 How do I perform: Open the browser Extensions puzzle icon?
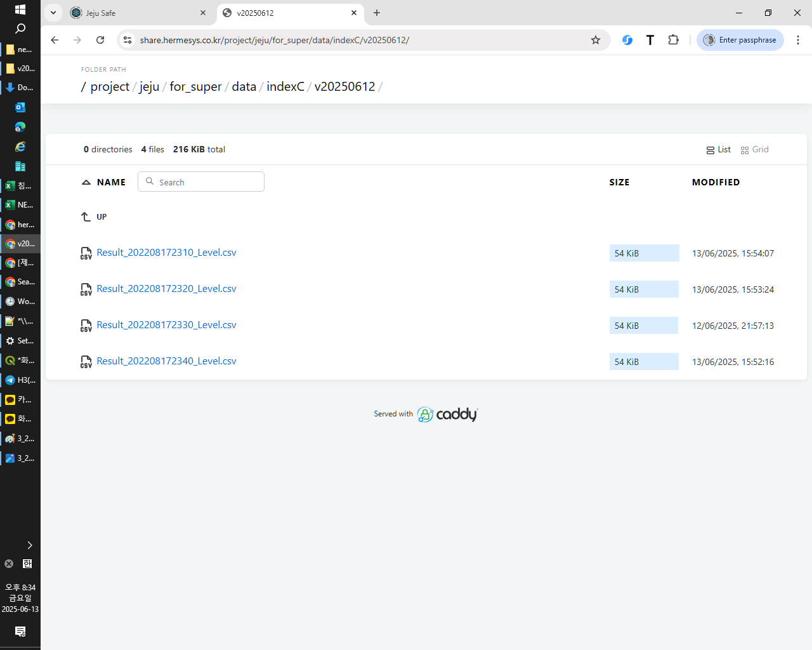[x=673, y=40]
